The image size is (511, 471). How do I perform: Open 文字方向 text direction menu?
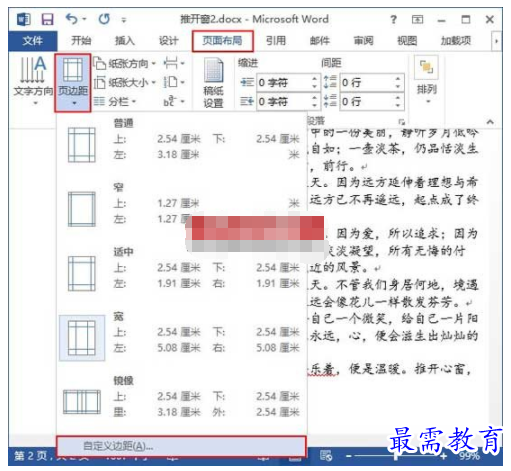pyautogui.click(x=33, y=81)
